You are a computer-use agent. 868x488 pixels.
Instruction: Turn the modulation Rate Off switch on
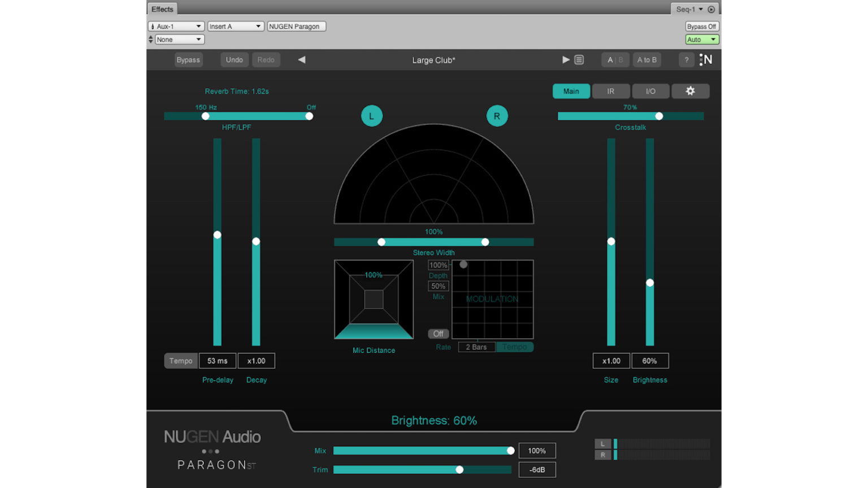[438, 333]
